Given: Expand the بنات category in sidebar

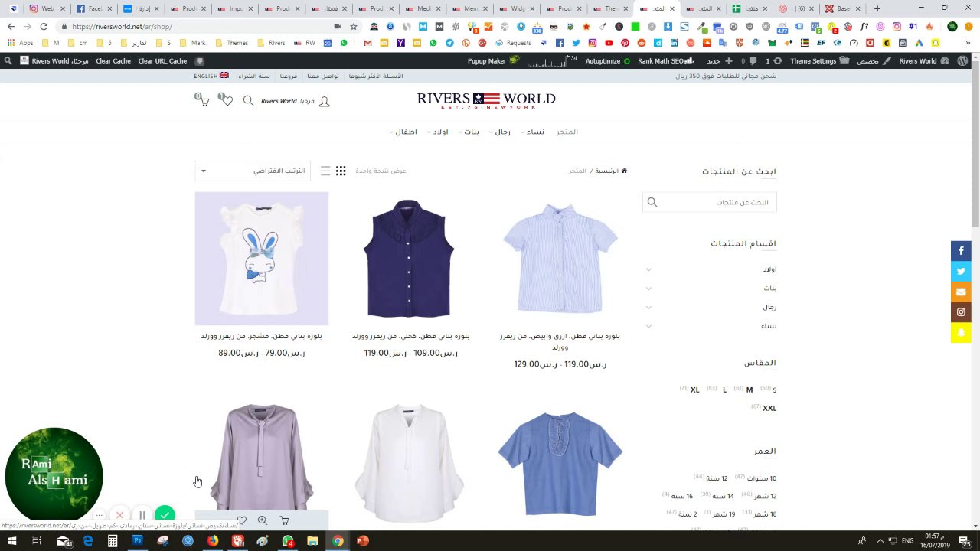Looking at the screenshot, I should (x=648, y=289).
